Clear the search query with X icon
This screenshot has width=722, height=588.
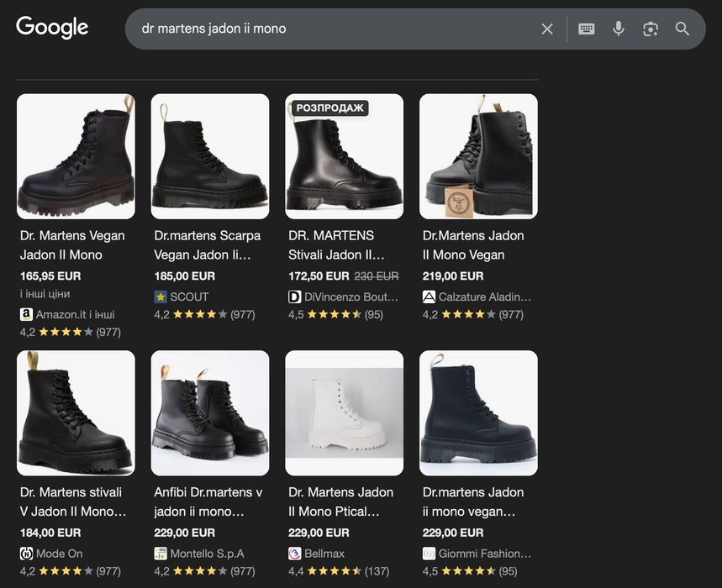tap(547, 29)
